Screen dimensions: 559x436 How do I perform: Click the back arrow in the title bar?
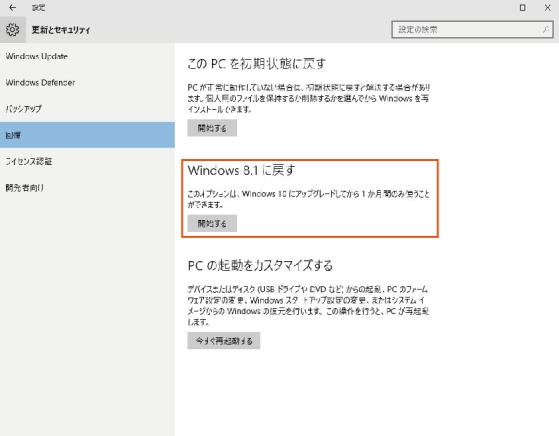coord(12,7)
